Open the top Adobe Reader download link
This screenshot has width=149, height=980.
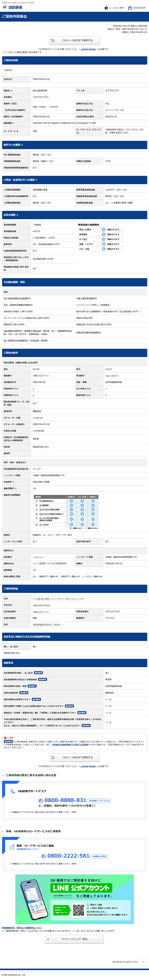88,49
